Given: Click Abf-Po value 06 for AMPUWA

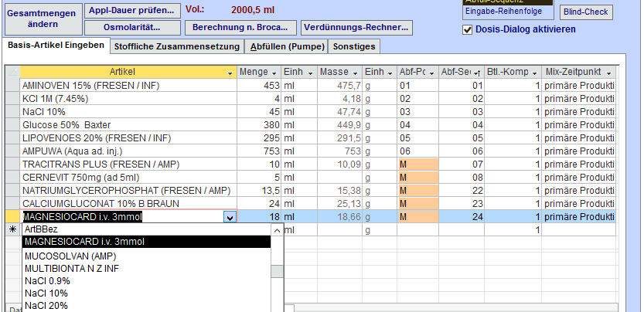Looking at the screenshot, I should [x=417, y=151].
